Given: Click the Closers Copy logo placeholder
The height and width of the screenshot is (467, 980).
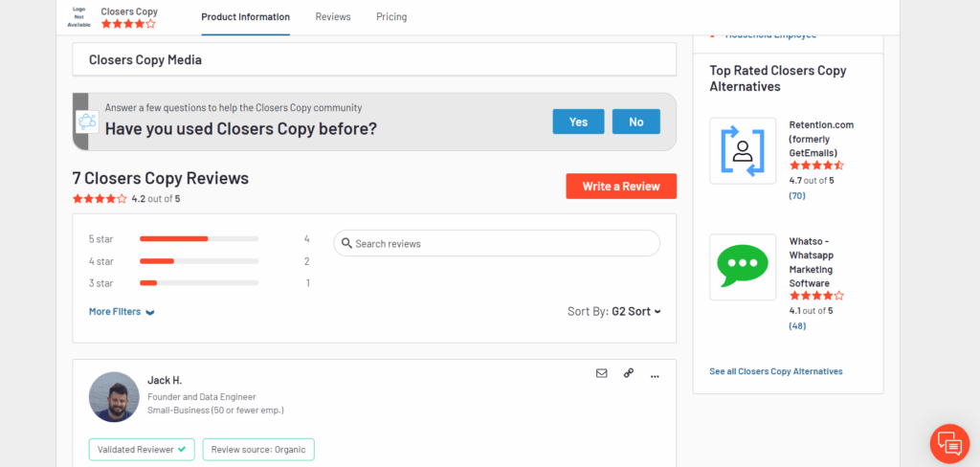Looking at the screenshot, I should 78,17.
